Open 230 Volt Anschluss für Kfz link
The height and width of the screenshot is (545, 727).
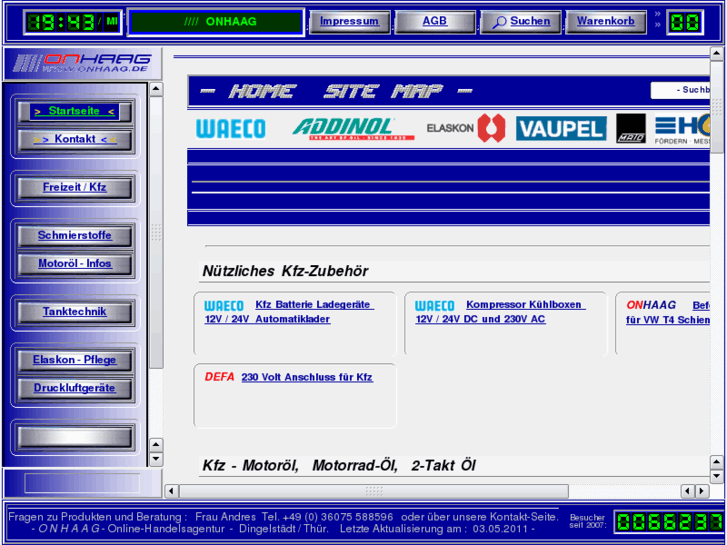click(x=307, y=377)
